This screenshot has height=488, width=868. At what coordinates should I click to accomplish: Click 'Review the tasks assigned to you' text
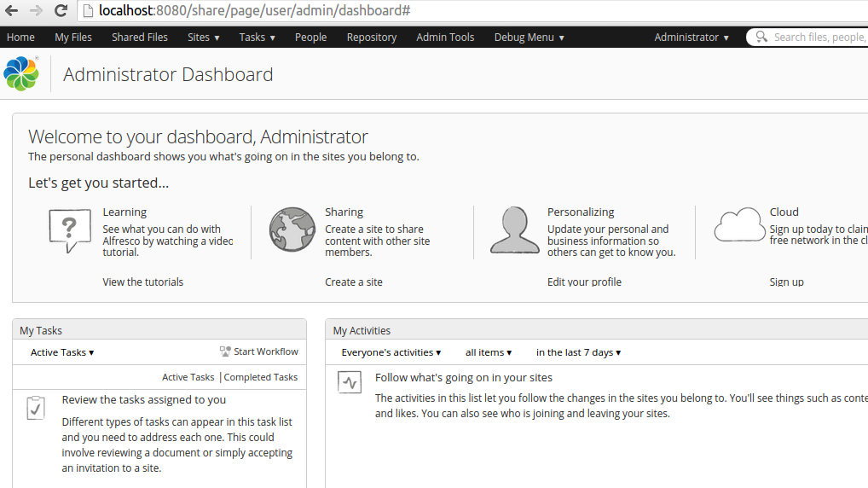(x=144, y=400)
